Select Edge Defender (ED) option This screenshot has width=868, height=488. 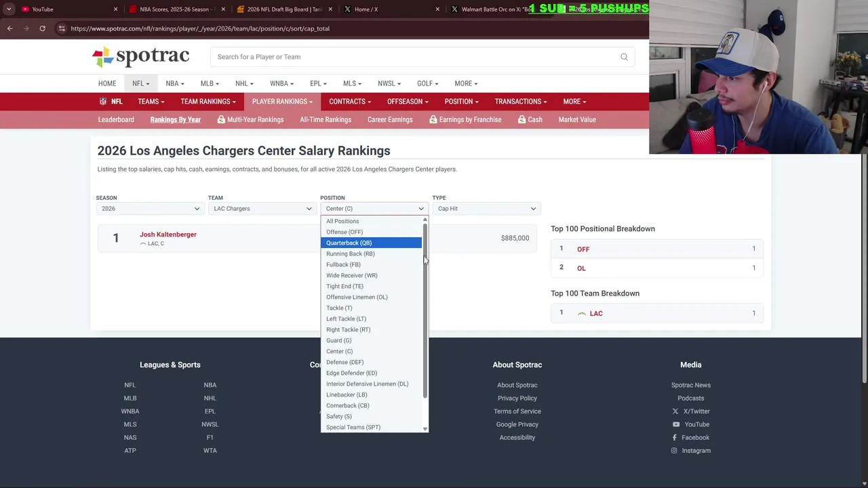click(371, 373)
